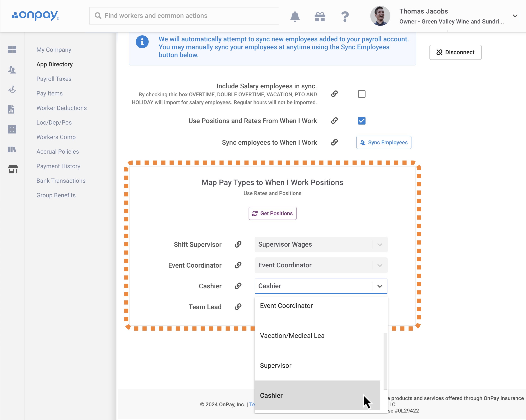Open the reports document icon in sidebar
The height and width of the screenshot is (420, 526).
[11, 109]
